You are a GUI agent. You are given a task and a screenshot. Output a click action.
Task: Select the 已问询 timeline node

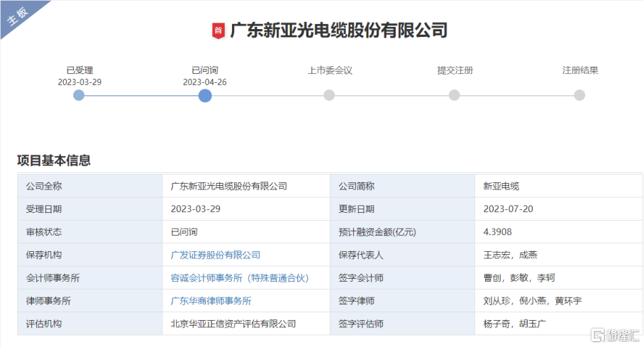[x=205, y=95]
